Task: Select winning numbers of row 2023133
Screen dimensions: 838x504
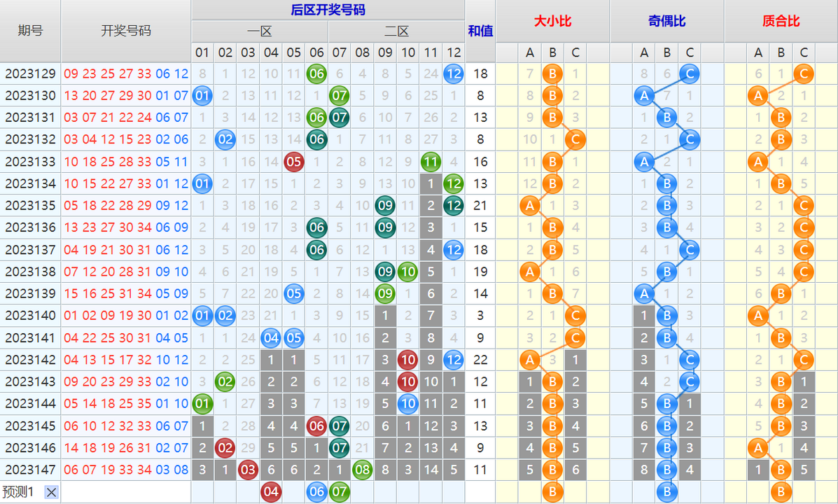Action: point(126,162)
